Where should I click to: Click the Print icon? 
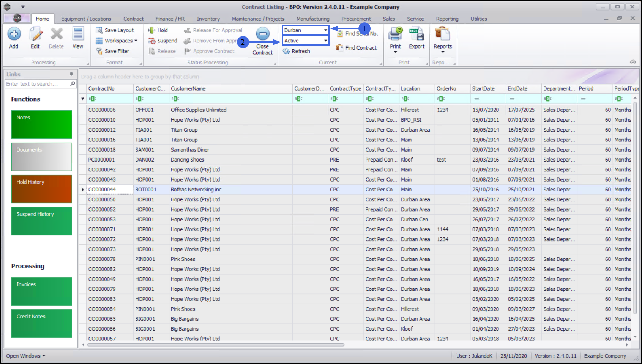pos(395,34)
